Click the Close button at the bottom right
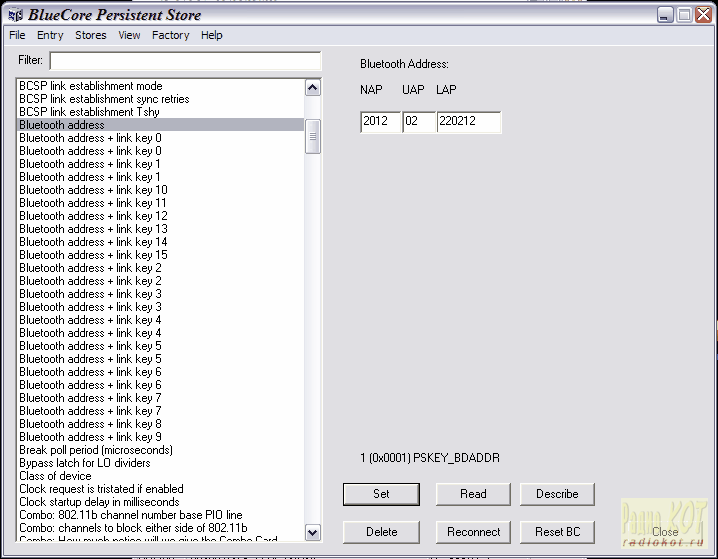 tap(665, 532)
